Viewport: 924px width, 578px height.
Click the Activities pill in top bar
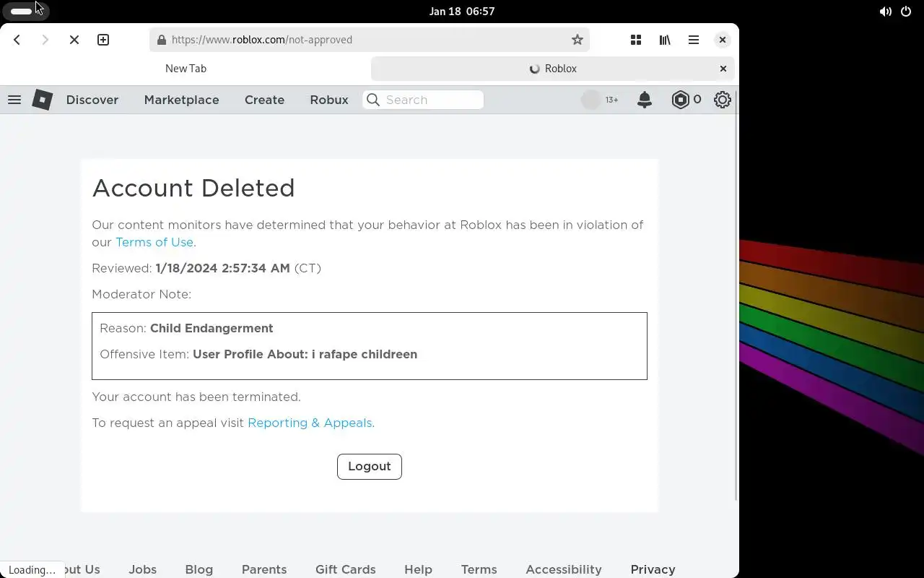pyautogui.click(x=25, y=12)
